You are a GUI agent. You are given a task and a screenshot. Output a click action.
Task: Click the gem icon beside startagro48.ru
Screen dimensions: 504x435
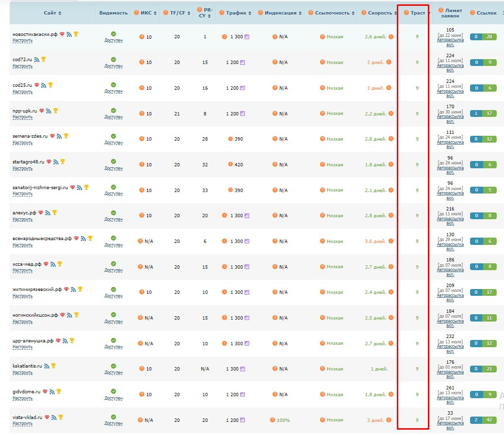(49, 161)
